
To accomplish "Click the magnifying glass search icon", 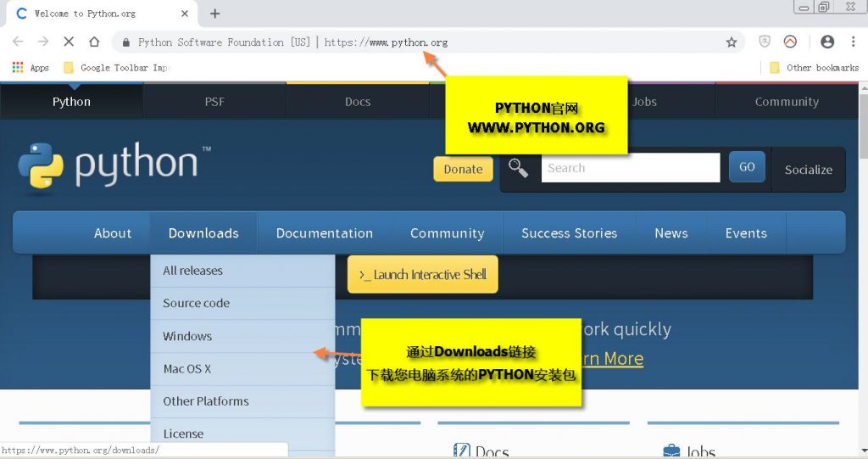I will coord(518,168).
